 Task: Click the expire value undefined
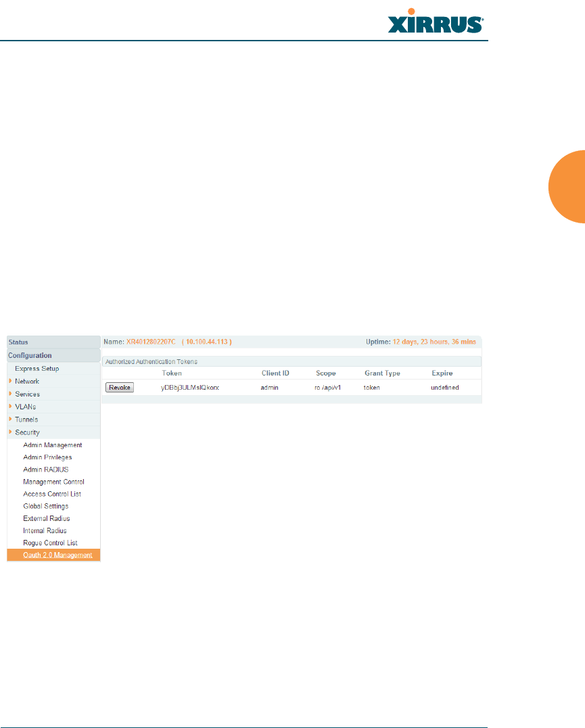coord(445,388)
